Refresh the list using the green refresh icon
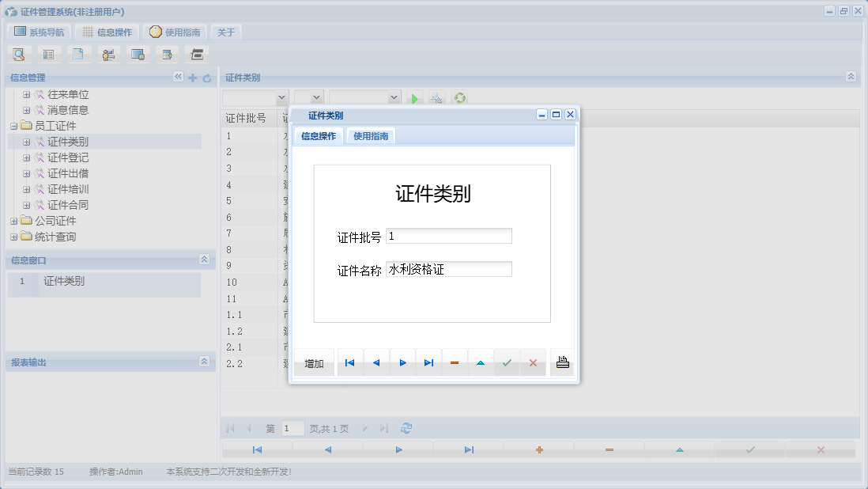The image size is (868, 489). [459, 97]
